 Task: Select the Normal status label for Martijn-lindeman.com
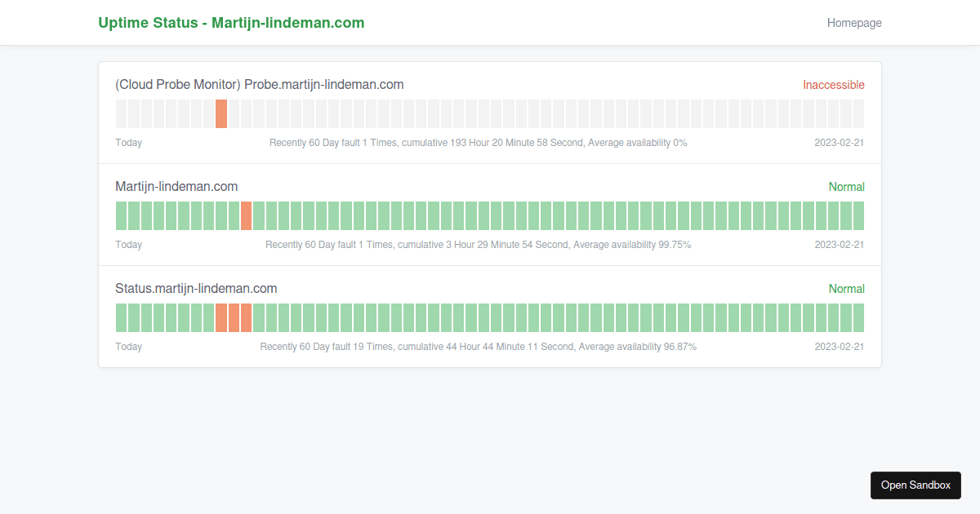click(x=847, y=186)
